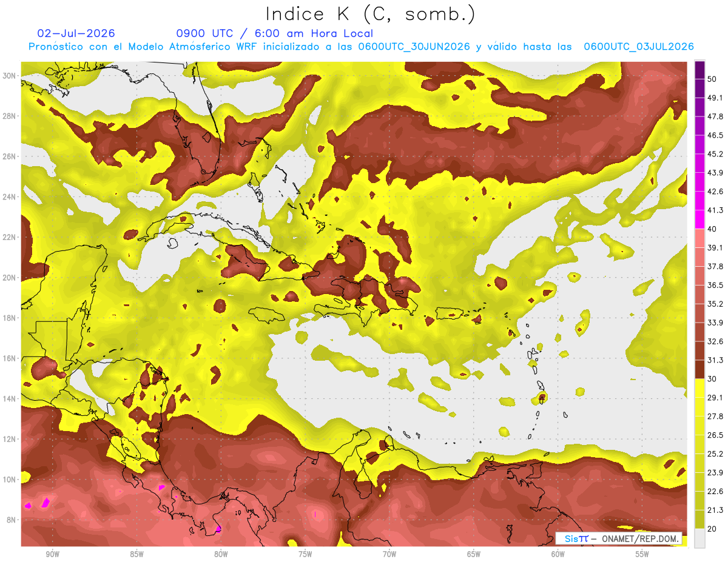
Task: Click the blue "Sisπ" logo text
Action: [x=576, y=538]
